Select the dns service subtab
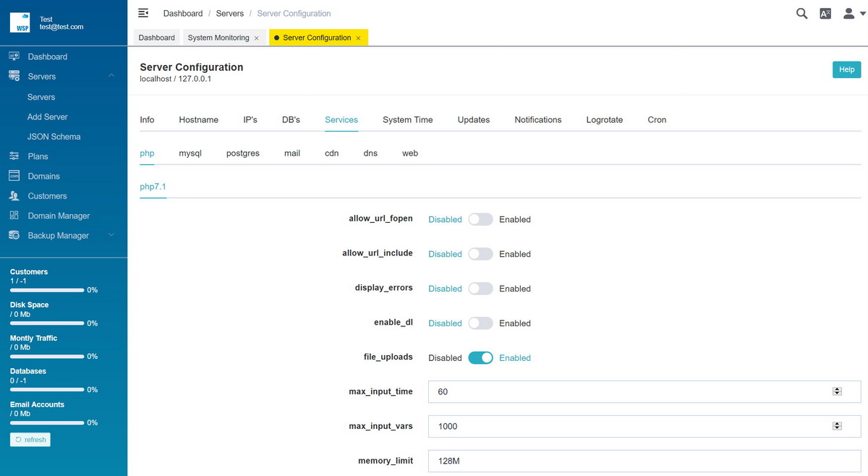Screen dimensions: 868x476 (x=370, y=153)
